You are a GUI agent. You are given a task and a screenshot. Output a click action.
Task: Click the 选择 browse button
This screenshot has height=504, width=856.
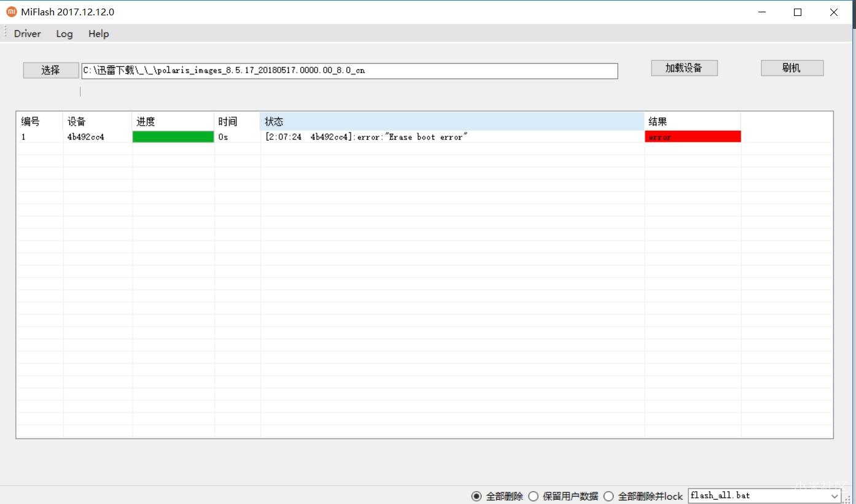point(51,70)
